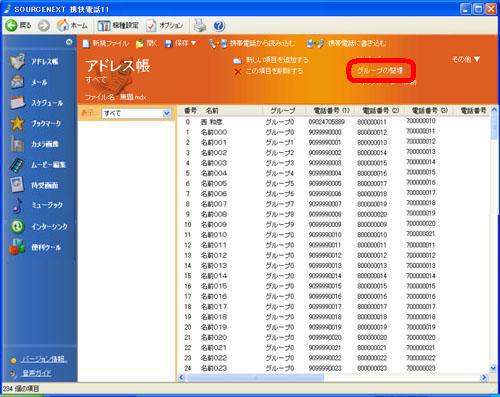
Task: Click the ブックマーク star icon
Action: (x=17, y=123)
